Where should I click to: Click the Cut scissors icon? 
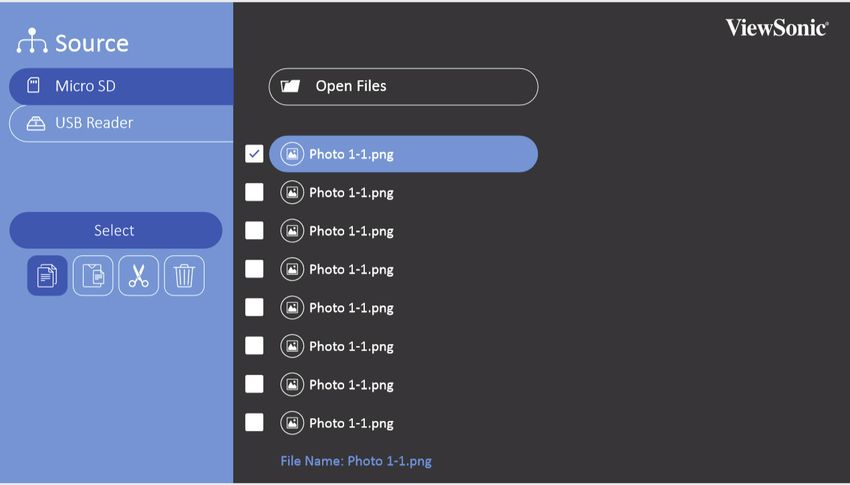138,275
